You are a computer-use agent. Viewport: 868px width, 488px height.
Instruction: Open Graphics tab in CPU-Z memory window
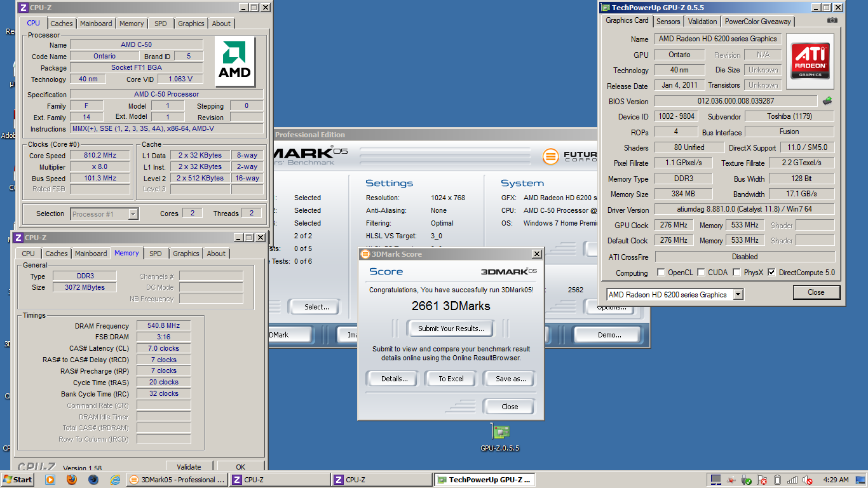[x=186, y=254]
